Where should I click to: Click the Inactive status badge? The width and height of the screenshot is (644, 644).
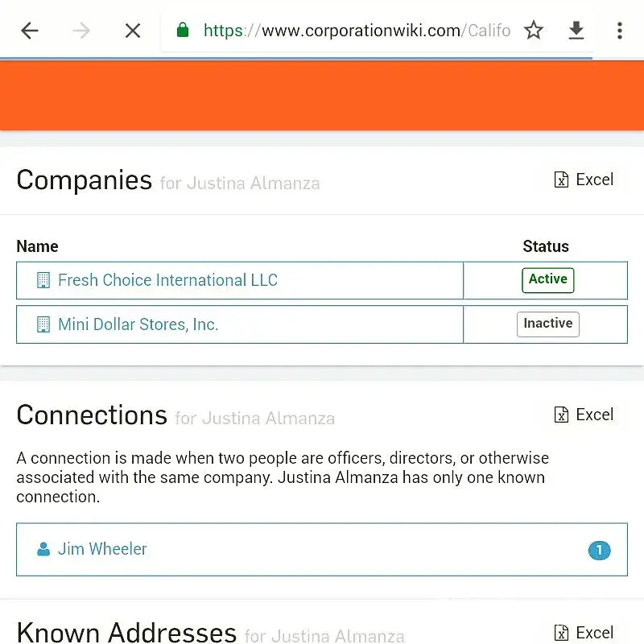547,324
